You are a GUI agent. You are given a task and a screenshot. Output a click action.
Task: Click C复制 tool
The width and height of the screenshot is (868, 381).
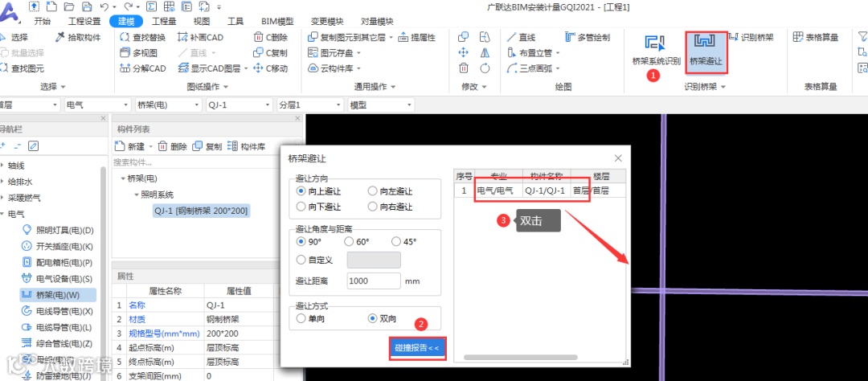270,53
